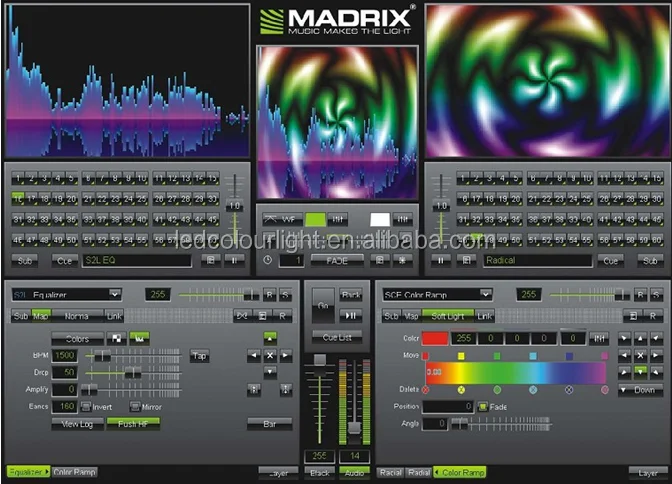Click the Back button
672x484 pixels.
(351, 295)
